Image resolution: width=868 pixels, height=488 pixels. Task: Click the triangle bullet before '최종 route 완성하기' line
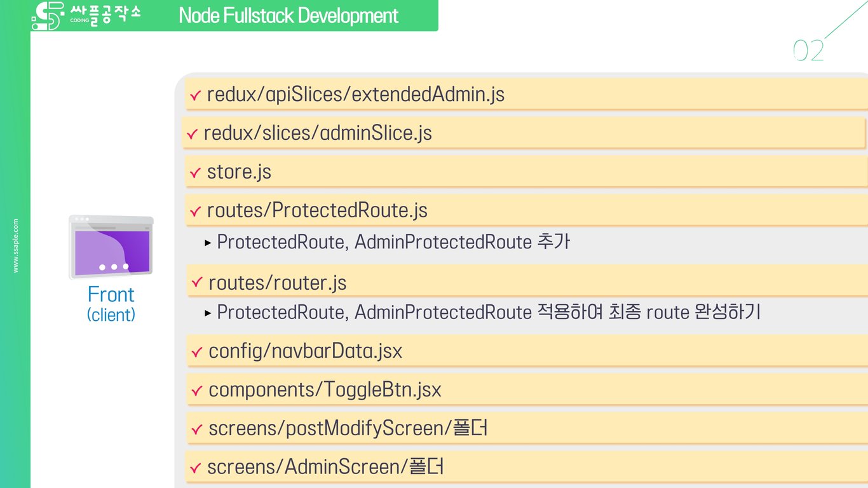point(208,313)
